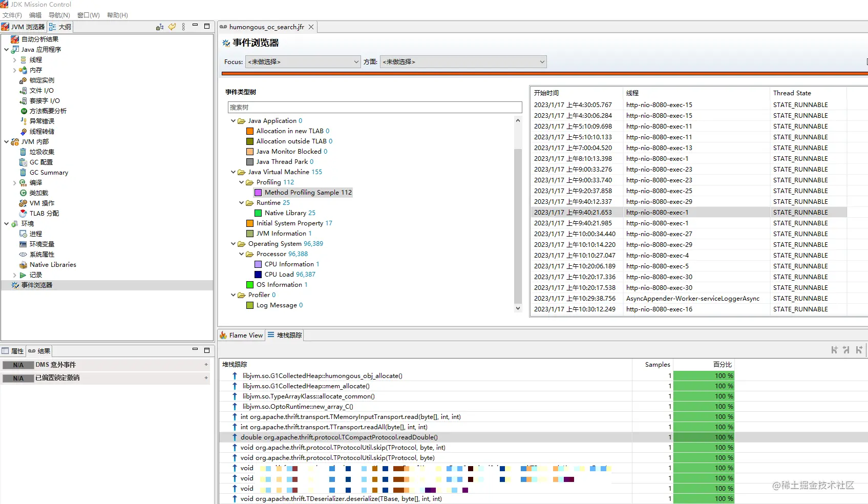The image size is (868, 504).
Task: Sort by the 开始时间 column header
Action: tap(576, 93)
